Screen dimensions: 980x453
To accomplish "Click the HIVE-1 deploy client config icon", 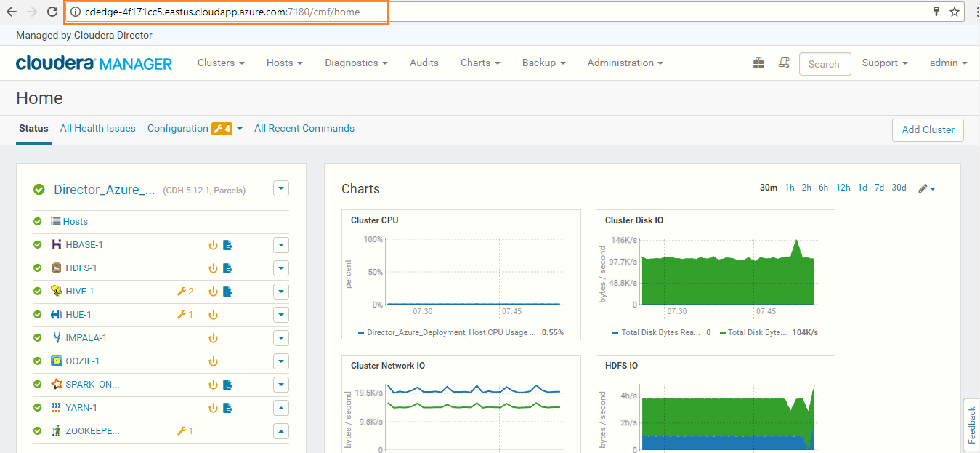I will (227, 292).
